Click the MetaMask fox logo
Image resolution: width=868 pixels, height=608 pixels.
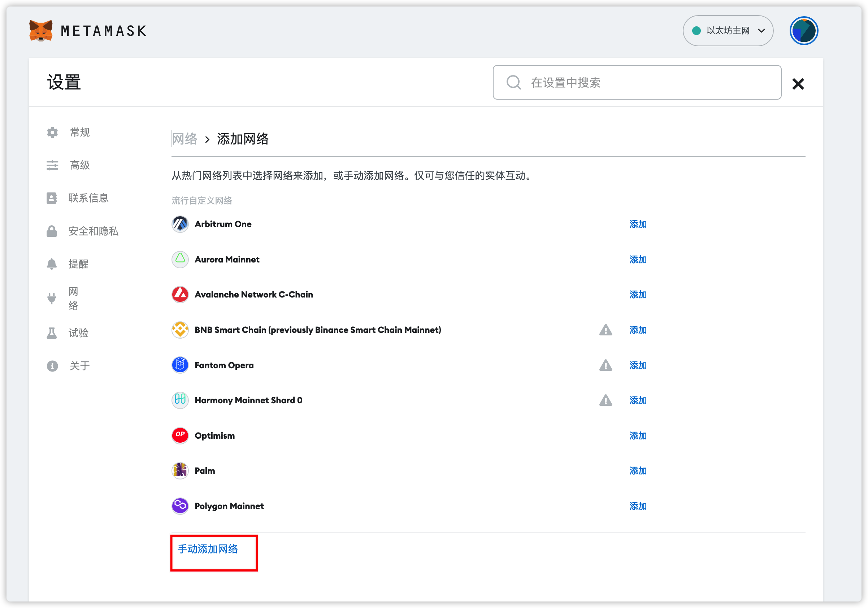click(40, 31)
